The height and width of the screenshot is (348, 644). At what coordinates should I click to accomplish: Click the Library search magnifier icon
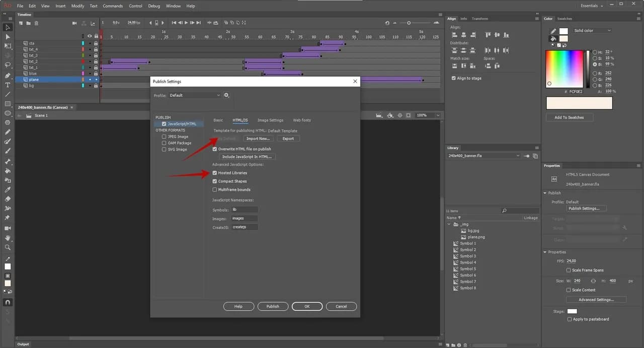(504, 211)
